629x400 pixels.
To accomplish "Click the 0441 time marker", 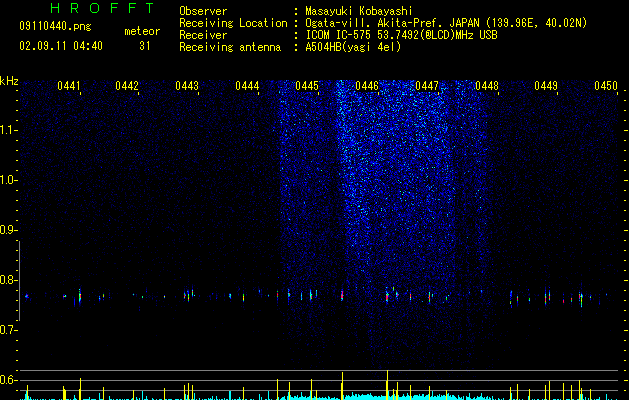I will pyautogui.click(x=69, y=86).
